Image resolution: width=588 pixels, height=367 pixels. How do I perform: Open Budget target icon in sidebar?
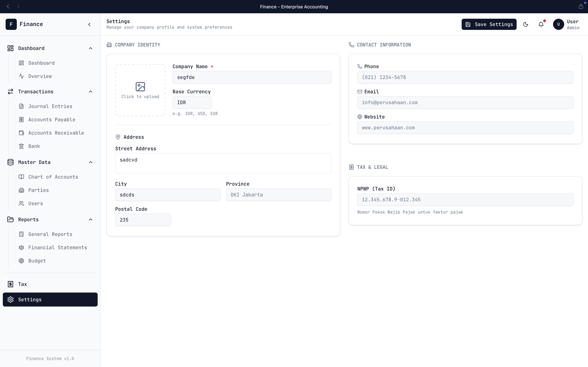(21, 261)
